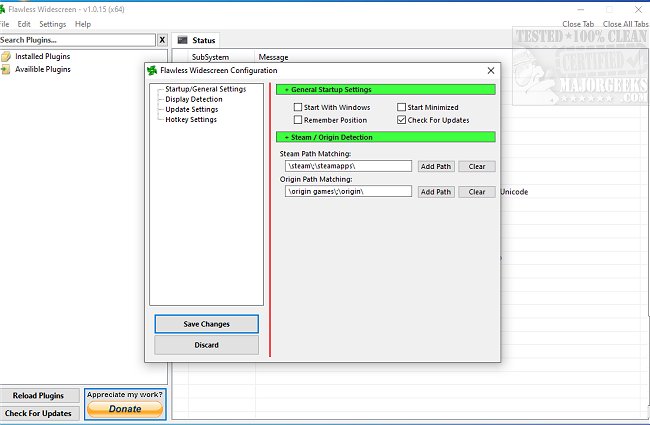The image size is (650, 425).
Task: Select the Status tab console icon
Action: (182, 40)
